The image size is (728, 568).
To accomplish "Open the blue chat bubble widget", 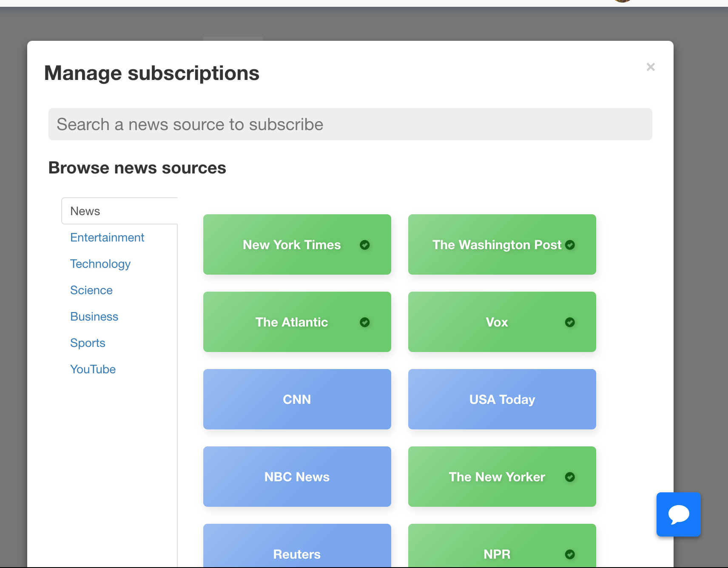I will point(678,514).
